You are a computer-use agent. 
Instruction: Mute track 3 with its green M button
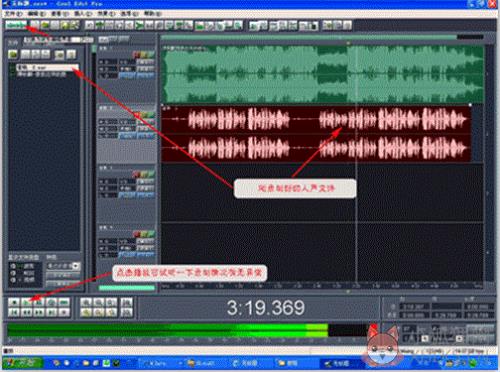(x=151, y=174)
